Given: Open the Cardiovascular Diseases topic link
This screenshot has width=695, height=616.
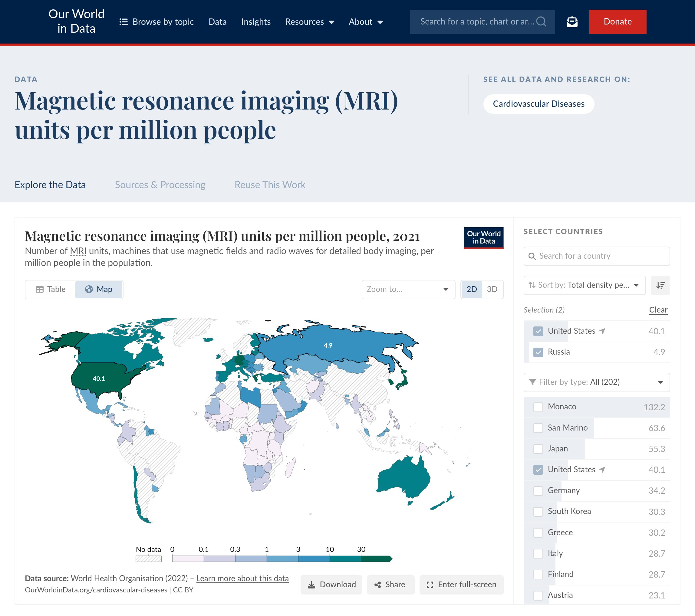Looking at the screenshot, I should pos(539,104).
